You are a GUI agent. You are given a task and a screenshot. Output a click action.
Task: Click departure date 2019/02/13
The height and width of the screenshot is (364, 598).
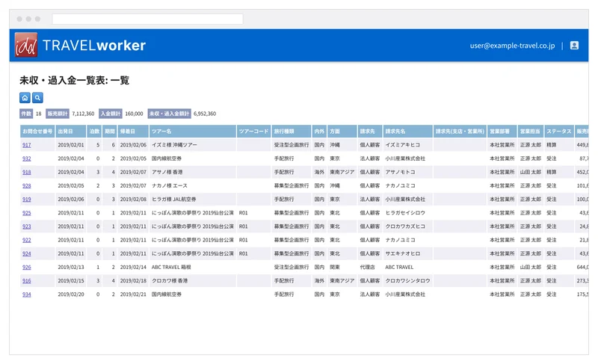(x=71, y=267)
